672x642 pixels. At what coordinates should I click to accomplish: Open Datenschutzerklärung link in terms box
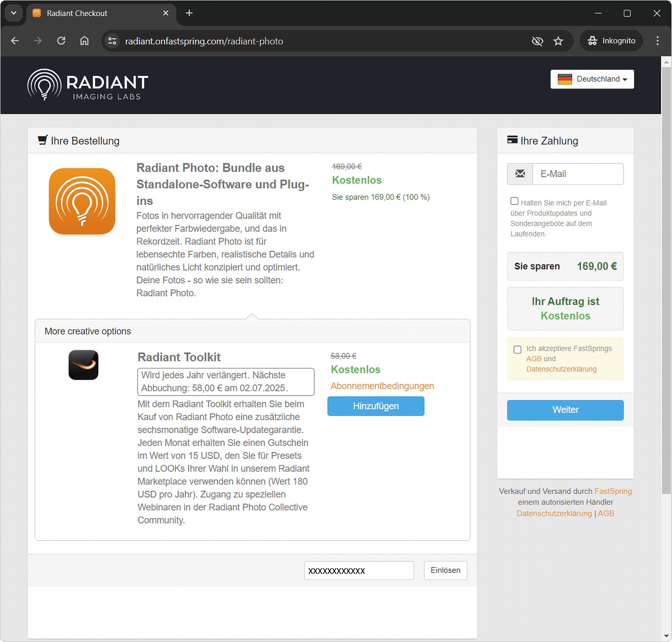point(561,369)
